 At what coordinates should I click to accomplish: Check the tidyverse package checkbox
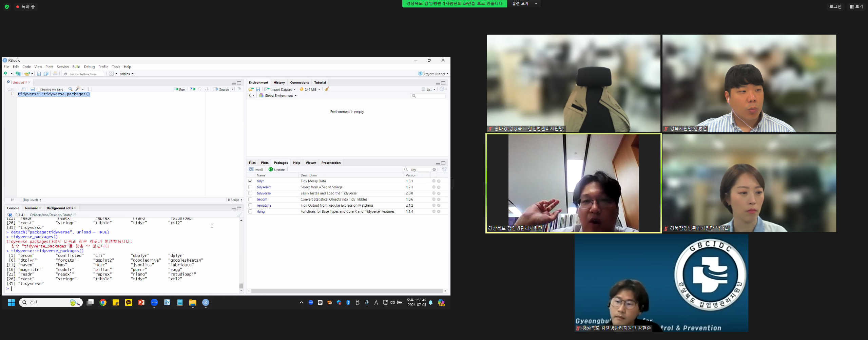click(250, 193)
